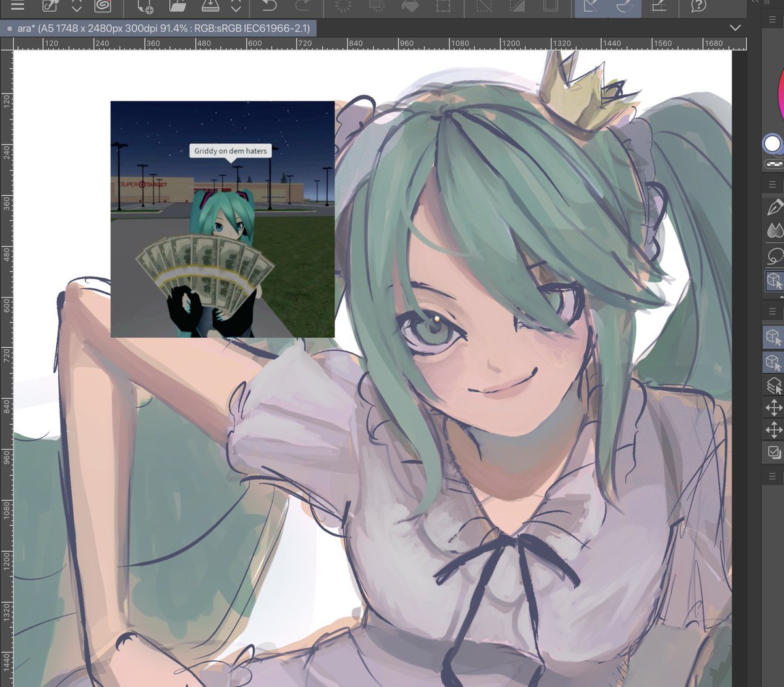Toggle Snap to Grid
The image size is (784, 687).
tap(658, 6)
